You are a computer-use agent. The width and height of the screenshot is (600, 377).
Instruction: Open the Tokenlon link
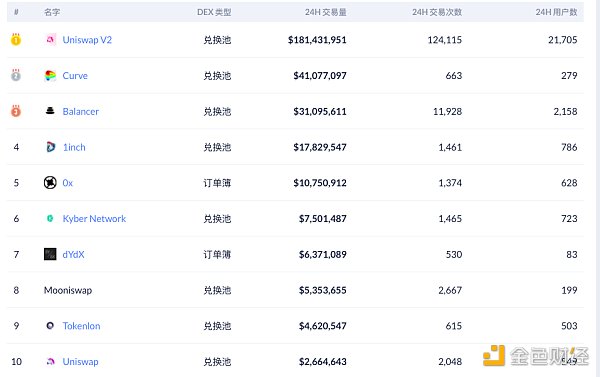click(82, 326)
